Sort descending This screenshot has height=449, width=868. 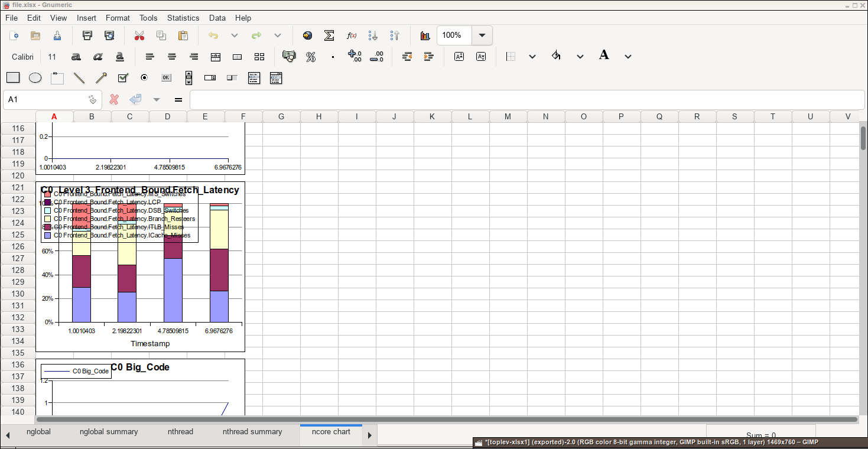[x=395, y=35]
